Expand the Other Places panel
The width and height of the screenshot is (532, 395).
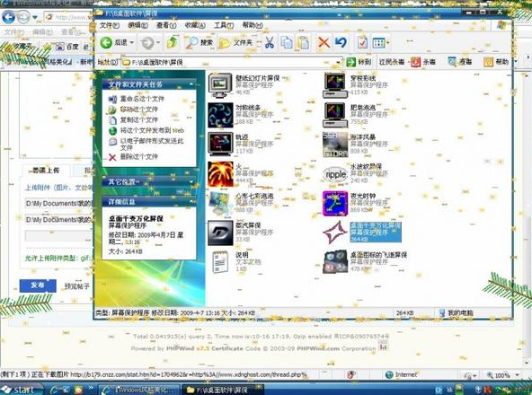(191, 181)
